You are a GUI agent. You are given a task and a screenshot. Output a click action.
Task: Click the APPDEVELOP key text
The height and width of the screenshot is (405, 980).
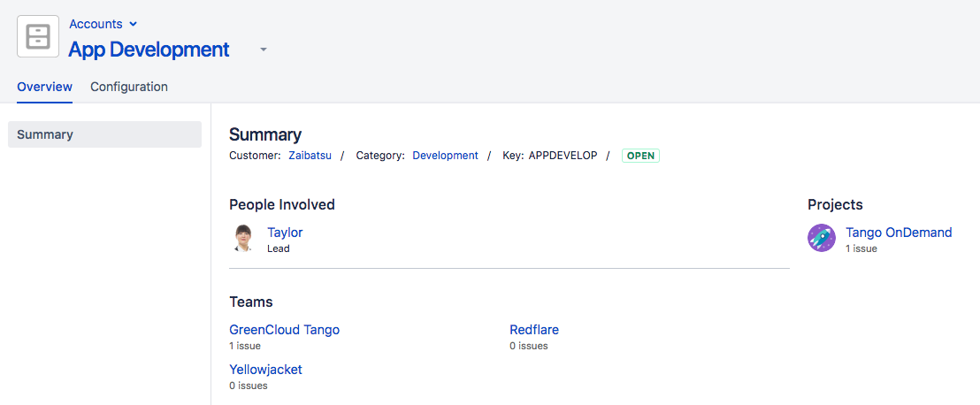(x=563, y=156)
